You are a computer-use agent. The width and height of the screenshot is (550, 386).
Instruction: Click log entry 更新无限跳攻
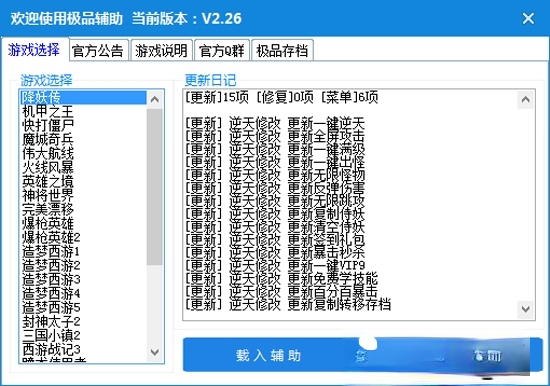point(275,201)
